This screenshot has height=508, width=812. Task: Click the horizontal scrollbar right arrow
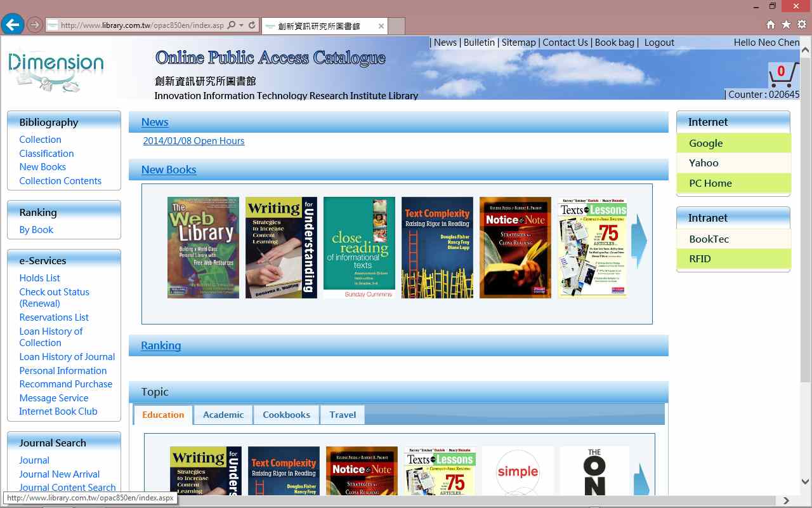[x=787, y=501]
